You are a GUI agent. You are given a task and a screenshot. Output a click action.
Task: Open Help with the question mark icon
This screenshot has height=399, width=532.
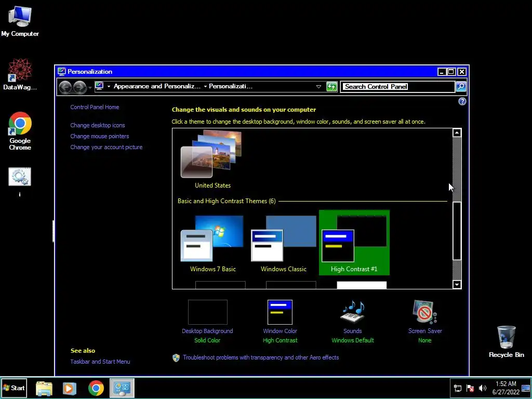tap(462, 101)
